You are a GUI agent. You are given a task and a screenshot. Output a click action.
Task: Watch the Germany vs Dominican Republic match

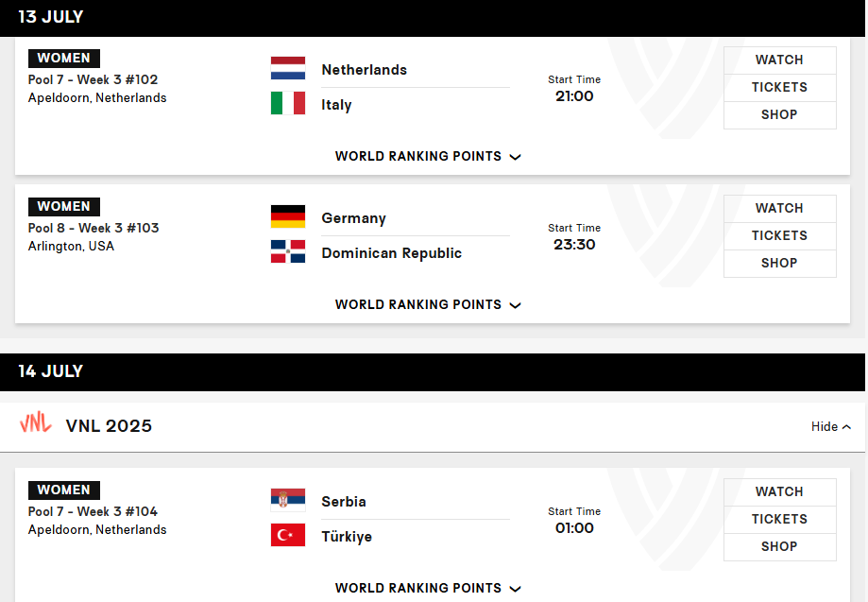779,208
